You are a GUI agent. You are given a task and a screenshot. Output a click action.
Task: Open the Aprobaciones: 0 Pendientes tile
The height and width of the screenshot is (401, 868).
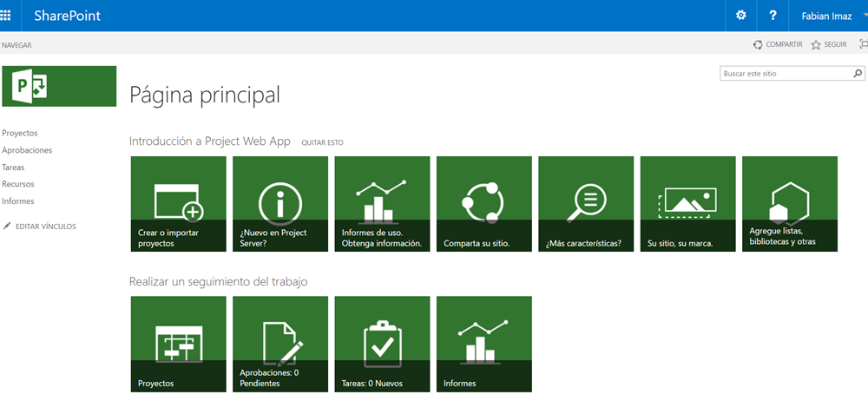point(280,344)
